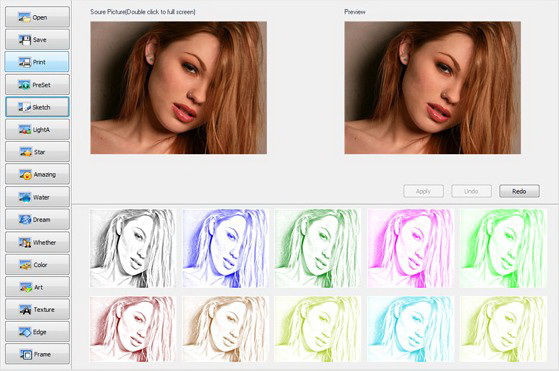Screen dimensions: 559x371
Task: Open the Texture effects category
Action: point(37,309)
